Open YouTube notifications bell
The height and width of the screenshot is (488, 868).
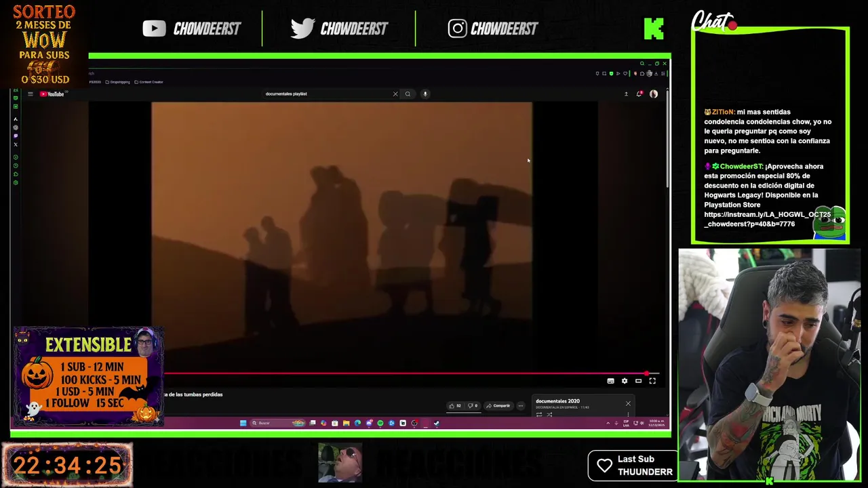(639, 94)
